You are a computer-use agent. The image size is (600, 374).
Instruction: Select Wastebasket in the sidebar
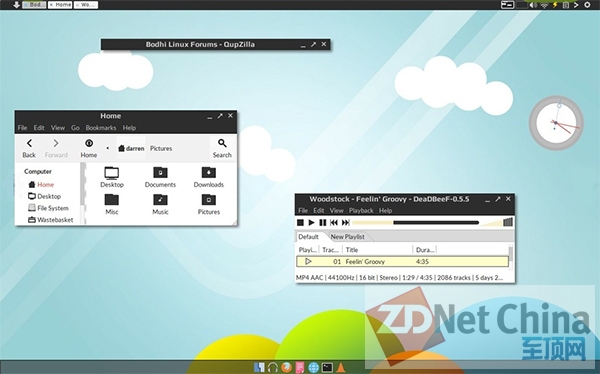51,220
